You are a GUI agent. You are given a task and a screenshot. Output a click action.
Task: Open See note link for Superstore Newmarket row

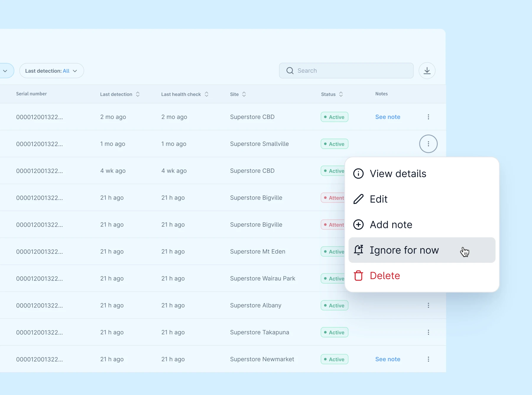pos(388,359)
